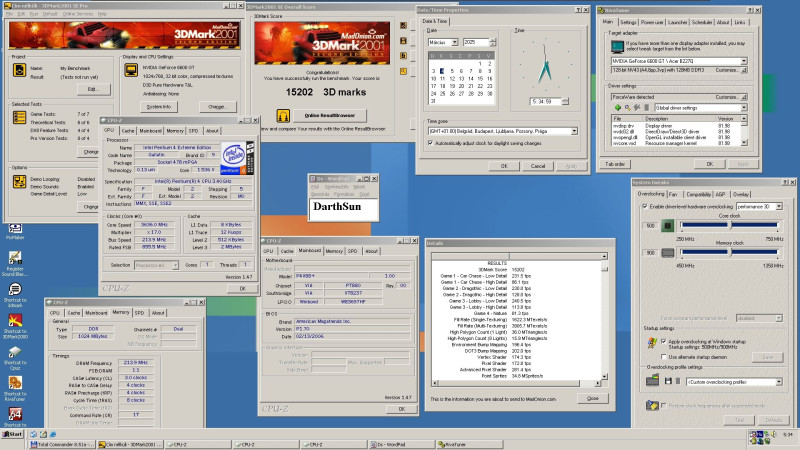
Task: Click the horizontal scrollbar in Details results
Action: pyautogui.click(x=517, y=383)
